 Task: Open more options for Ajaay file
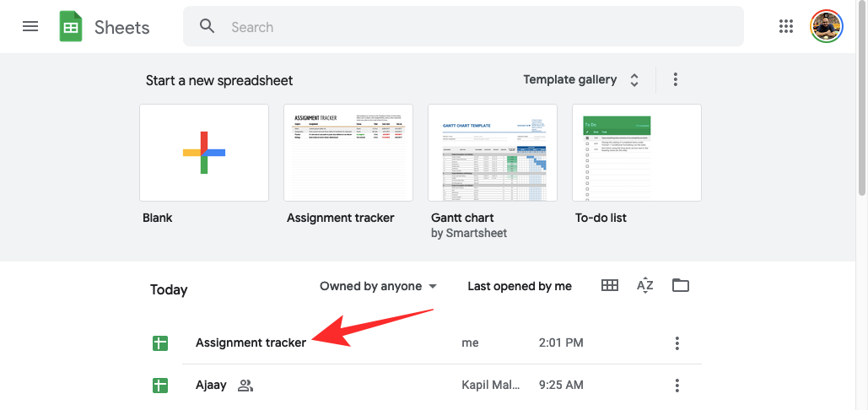pos(677,386)
